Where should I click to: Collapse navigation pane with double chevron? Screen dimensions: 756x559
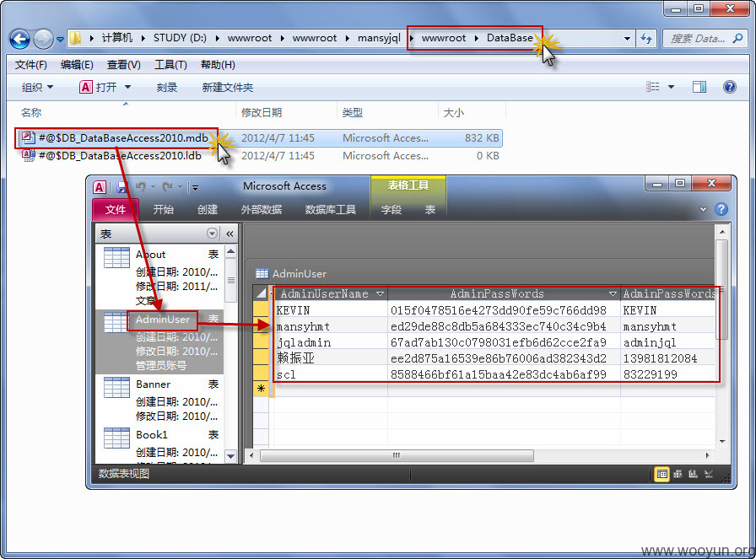click(x=229, y=234)
